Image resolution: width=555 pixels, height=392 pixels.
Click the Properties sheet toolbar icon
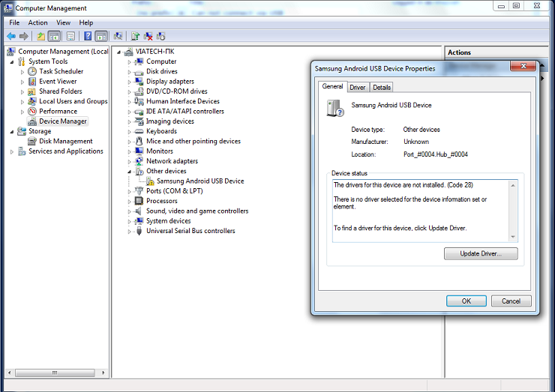[70, 36]
